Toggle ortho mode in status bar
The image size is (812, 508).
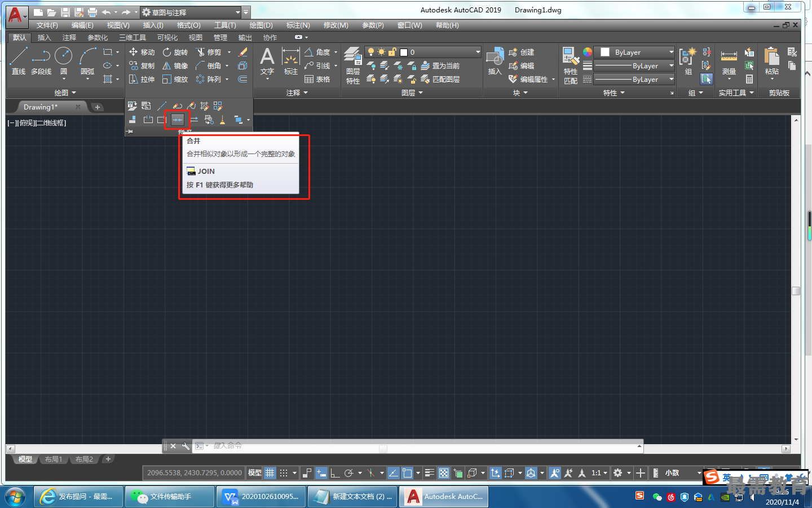coord(335,473)
